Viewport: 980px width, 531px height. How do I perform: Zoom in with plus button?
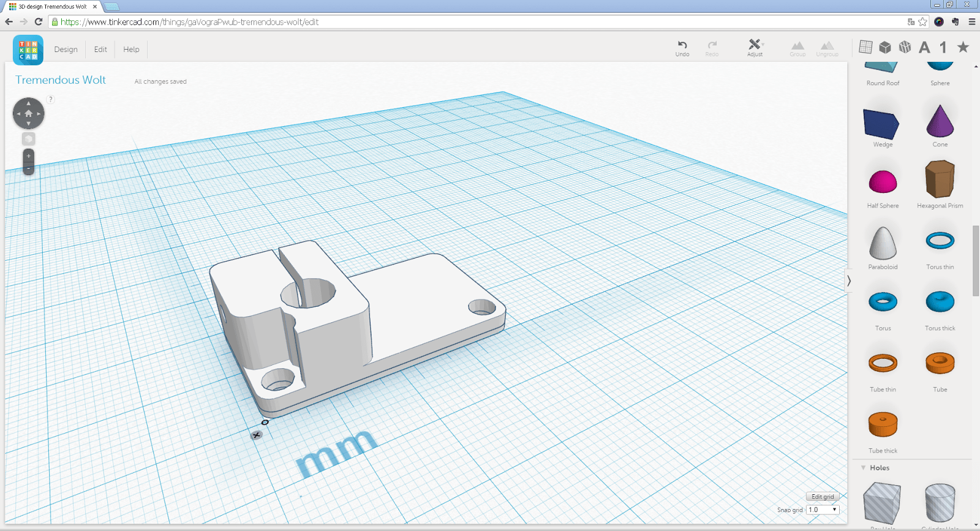coord(28,156)
